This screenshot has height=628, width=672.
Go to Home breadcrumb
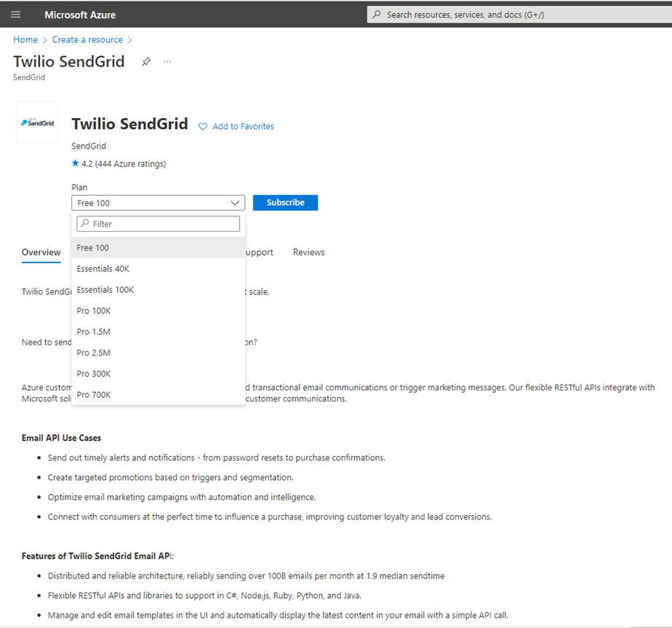26,40
